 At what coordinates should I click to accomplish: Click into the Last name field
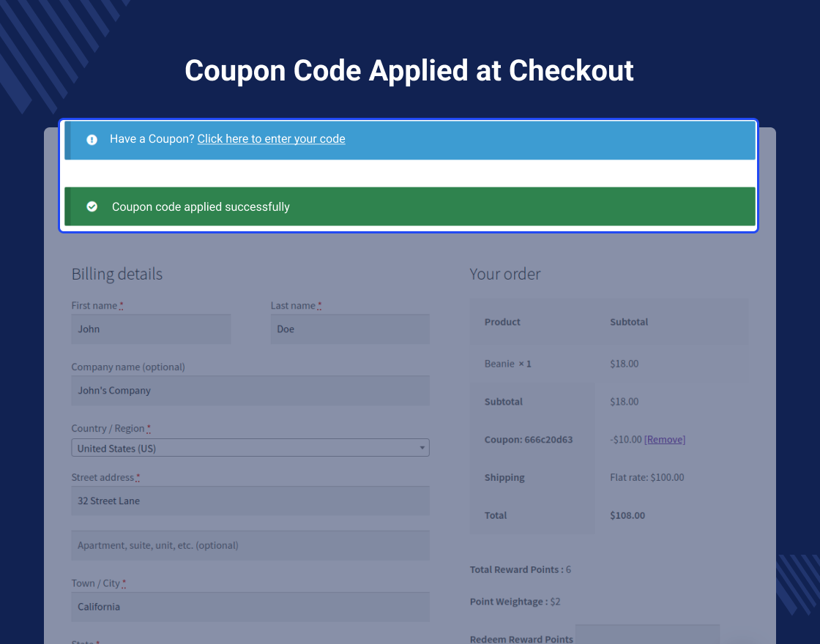pyautogui.click(x=350, y=329)
